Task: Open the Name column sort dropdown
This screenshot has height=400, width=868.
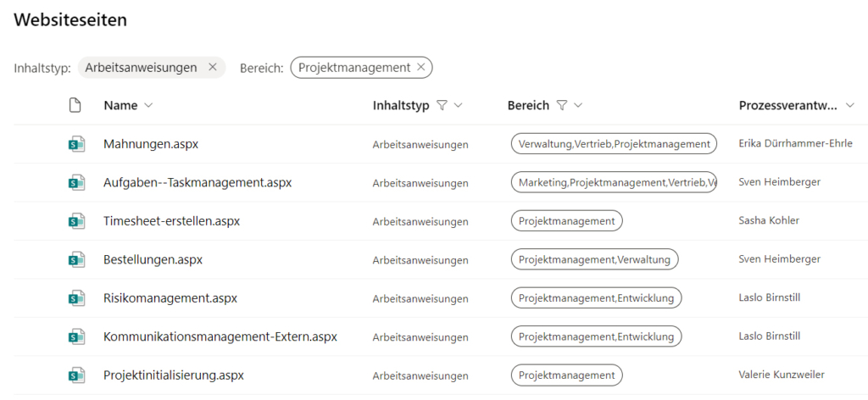Action: (148, 106)
